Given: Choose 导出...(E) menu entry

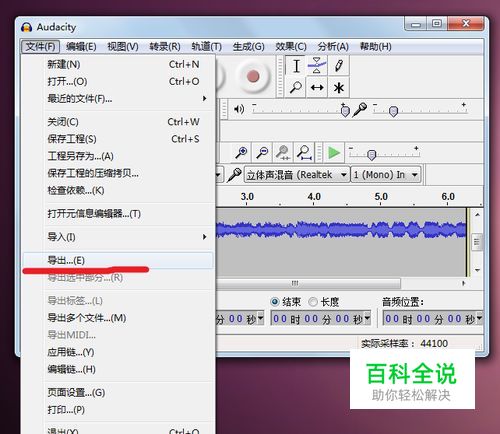Looking at the screenshot, I should (118, 260).
